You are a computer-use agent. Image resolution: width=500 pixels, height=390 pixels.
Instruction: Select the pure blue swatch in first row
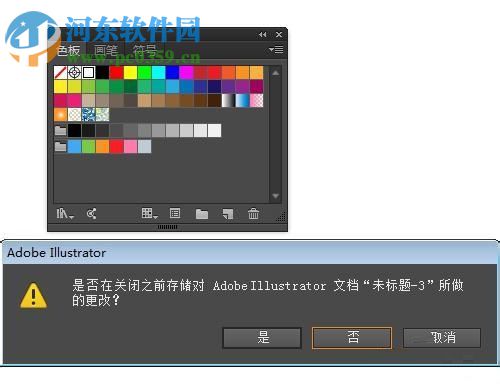172,72
